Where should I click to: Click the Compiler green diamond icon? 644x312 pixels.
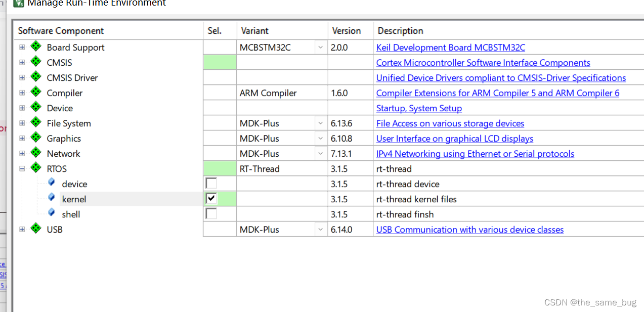(35, 92)
